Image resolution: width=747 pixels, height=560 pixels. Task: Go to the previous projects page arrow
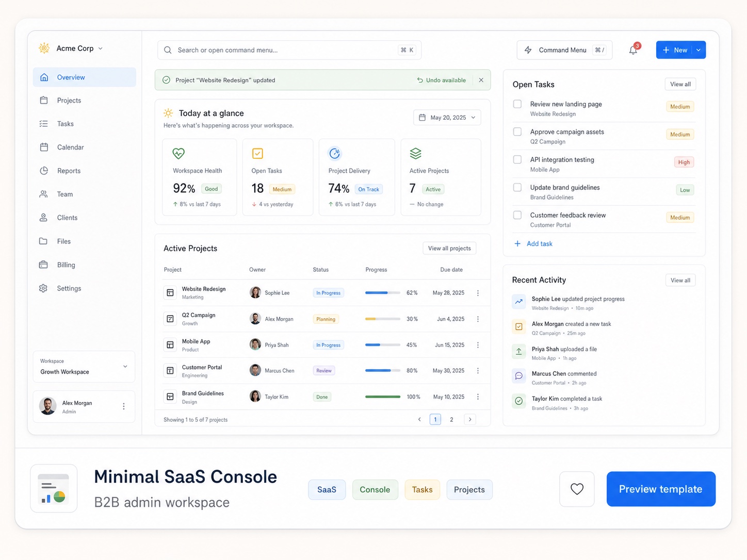pos(419,419)
